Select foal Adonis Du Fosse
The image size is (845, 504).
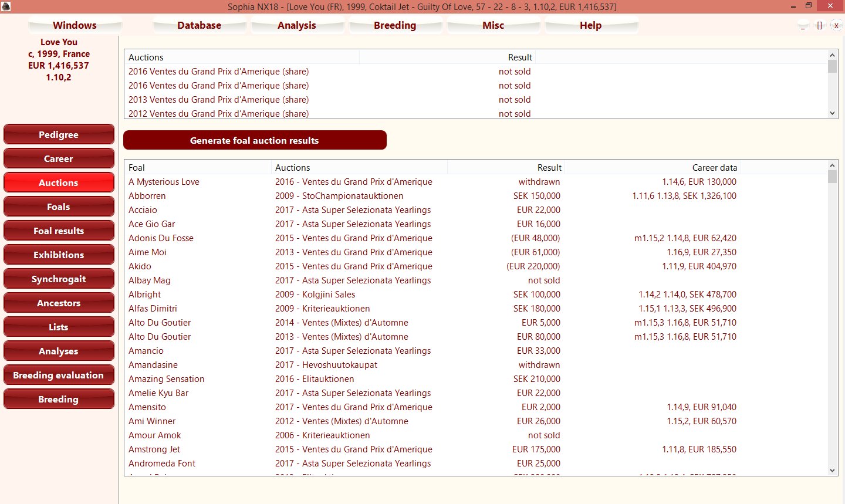[x=161, y=238]
